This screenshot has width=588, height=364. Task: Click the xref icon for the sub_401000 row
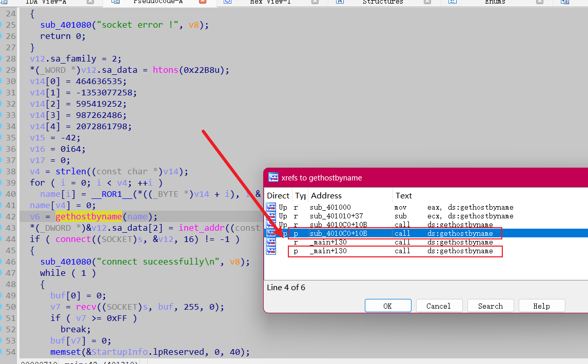[x=271, y=207]
